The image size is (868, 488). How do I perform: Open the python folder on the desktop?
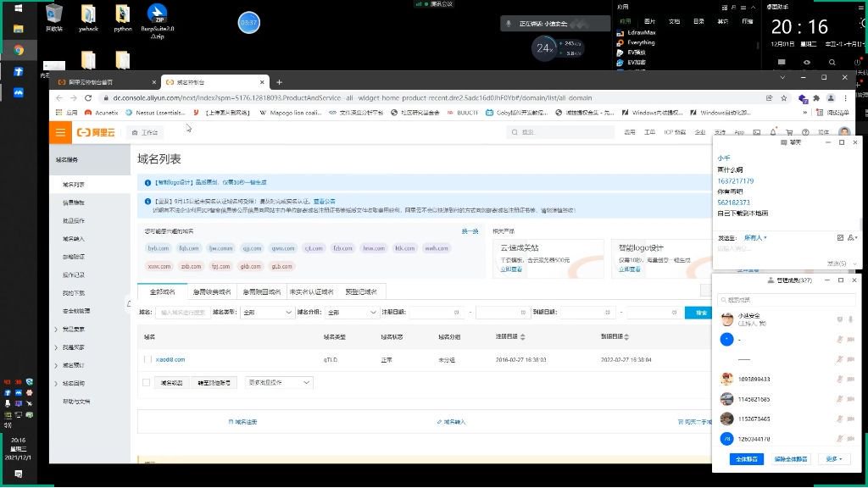pos(122,18)
